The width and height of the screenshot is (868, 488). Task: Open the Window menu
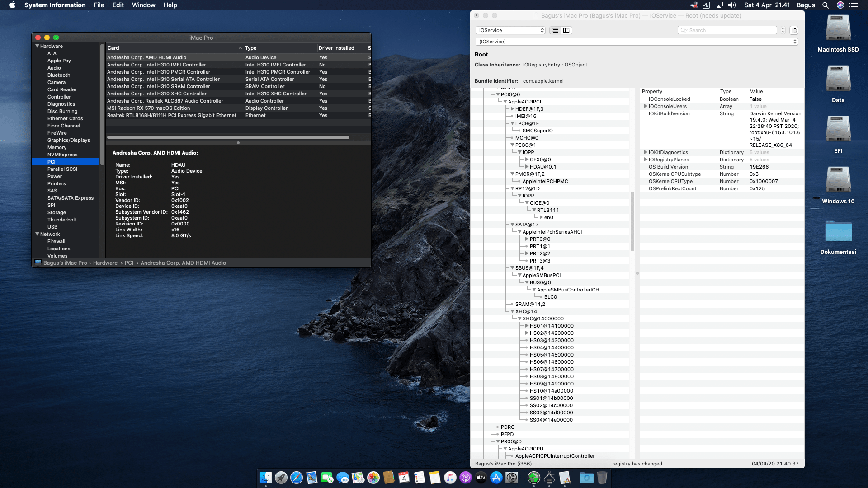coord(144,5)
